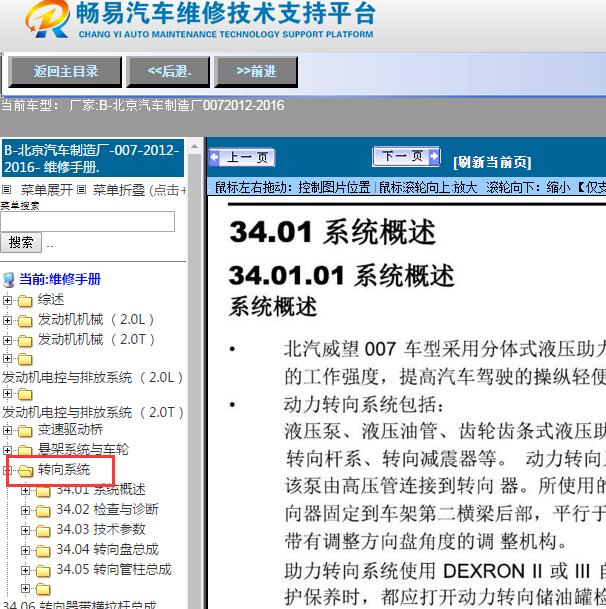Click 34.04 转向盘总成 folder icon
606x609 pixels.
coord(43,551)
